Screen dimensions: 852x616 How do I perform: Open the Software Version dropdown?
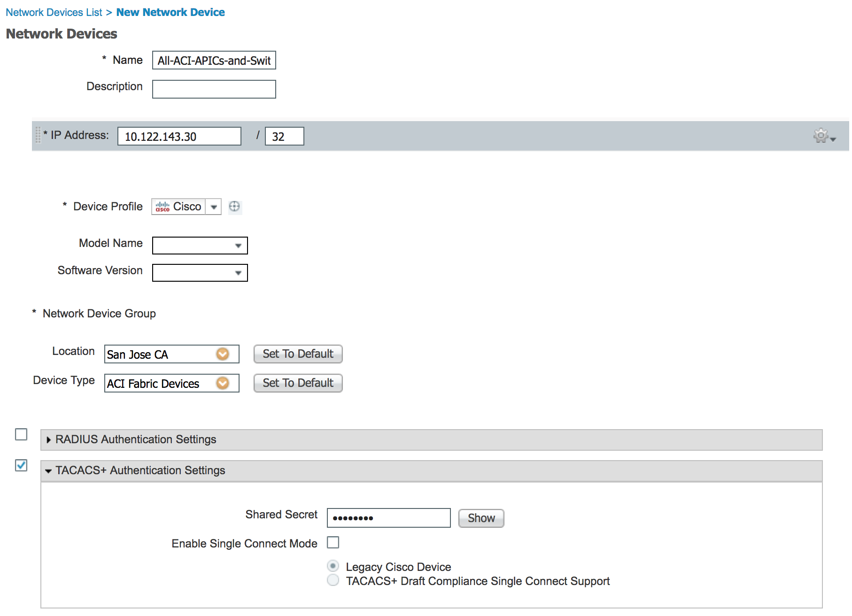[x=200, y=273]
